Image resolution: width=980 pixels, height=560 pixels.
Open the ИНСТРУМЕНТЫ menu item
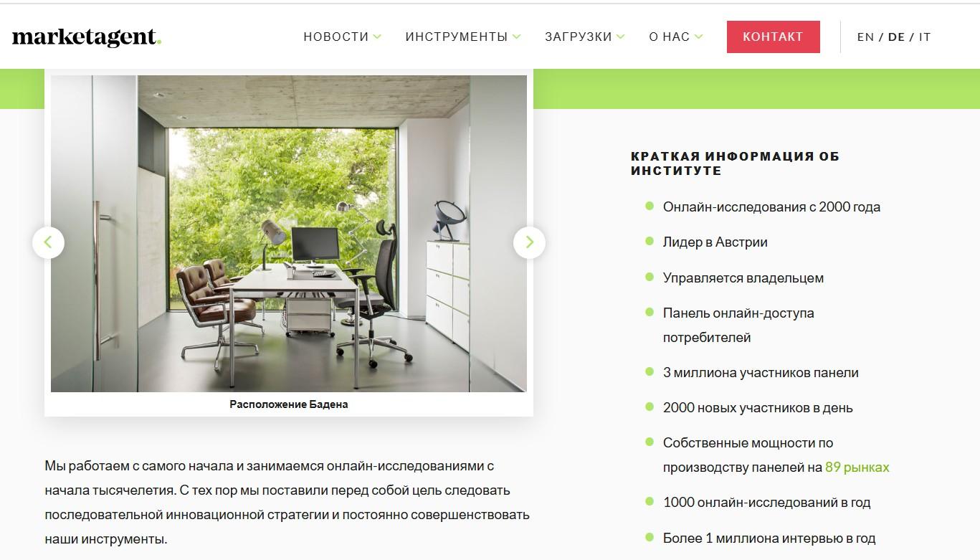click(x=457, y=37)
